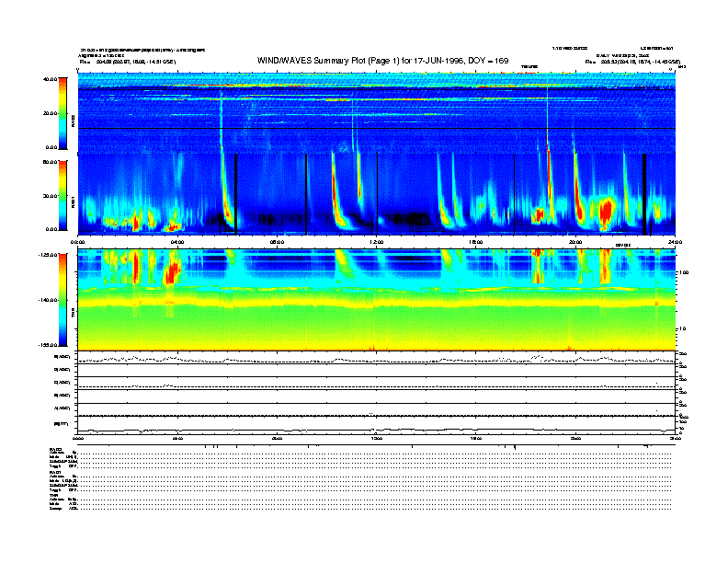
Task: Click the 60.00 color scale value
Action: click(50, 162)
